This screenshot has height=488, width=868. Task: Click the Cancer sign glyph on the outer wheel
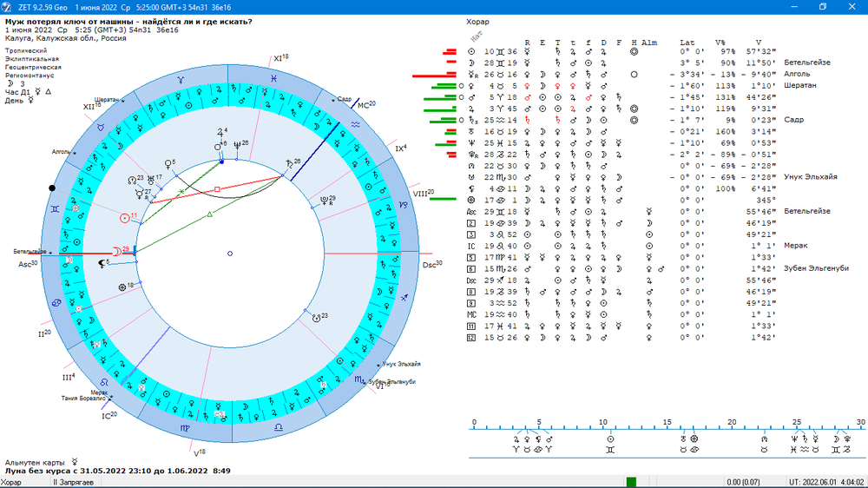point(56,303)
